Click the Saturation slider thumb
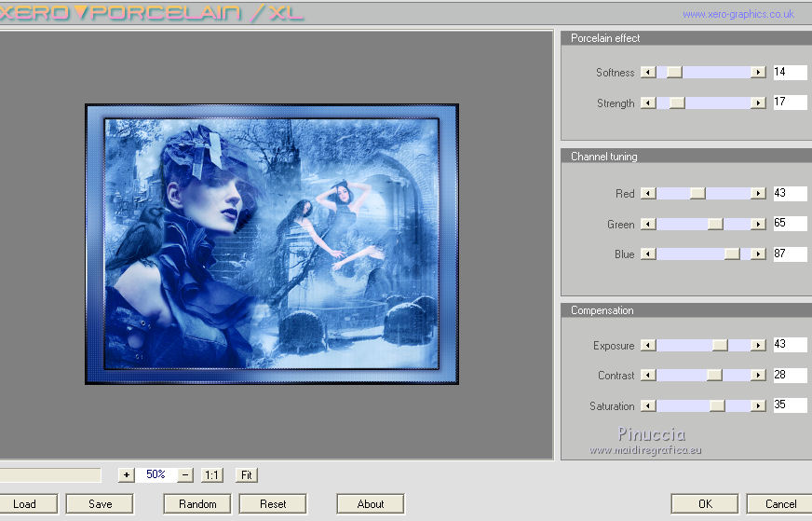Screen dimensions: 812x521 coord(717,406)
